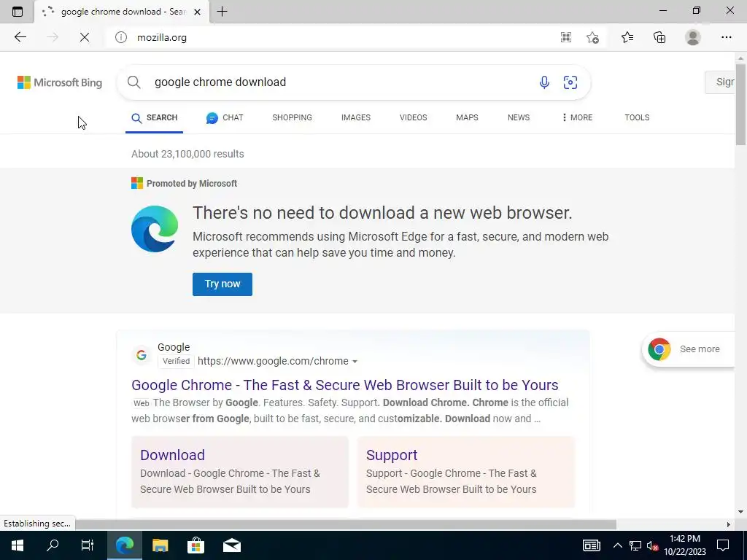Add this page to favorites star

pos(592,37)
